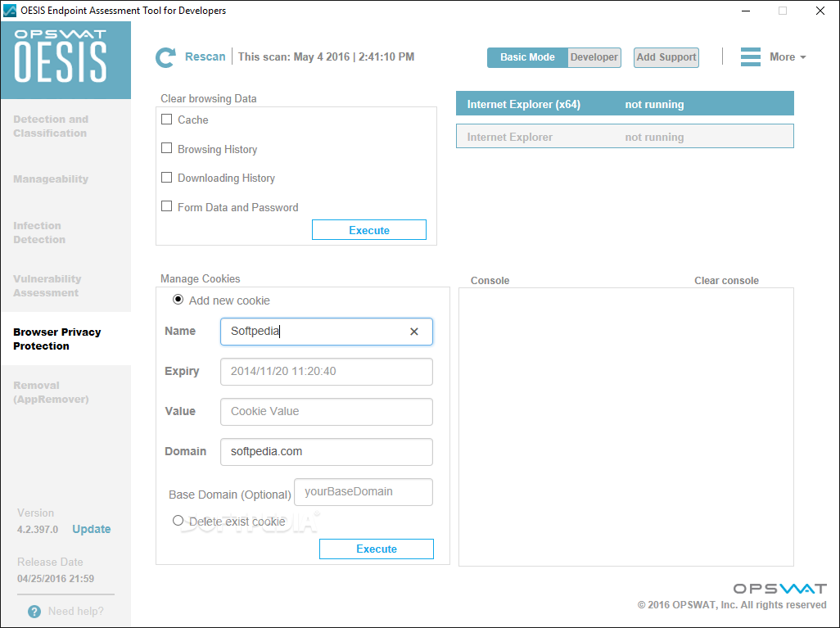Open the hamburger menu icon
The height and width of the screenshot is (628, 840).
pyautogui.click(x=750, y=56)
